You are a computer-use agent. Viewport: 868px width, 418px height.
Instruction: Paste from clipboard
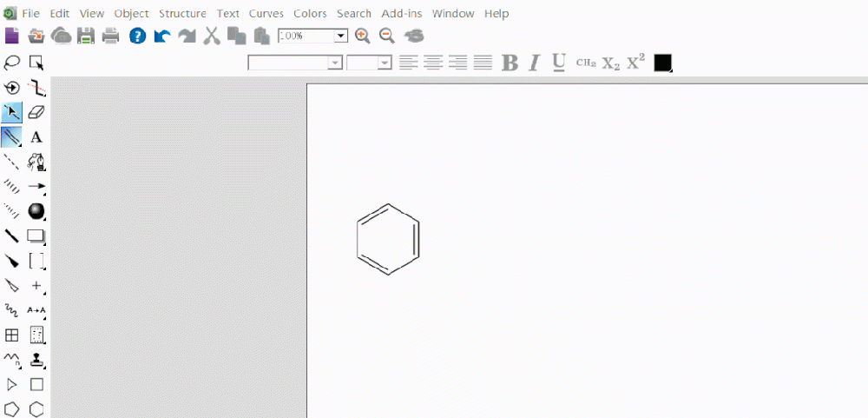click(261, 36)
